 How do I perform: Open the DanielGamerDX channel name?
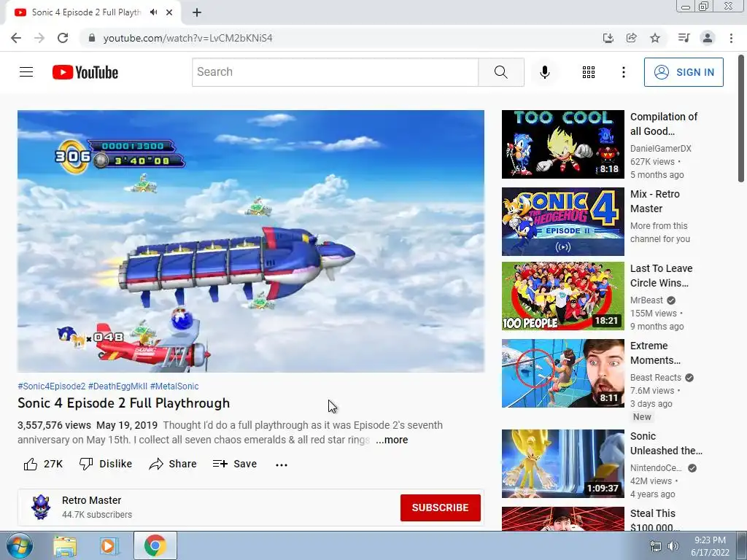click(x=660, y=149)
